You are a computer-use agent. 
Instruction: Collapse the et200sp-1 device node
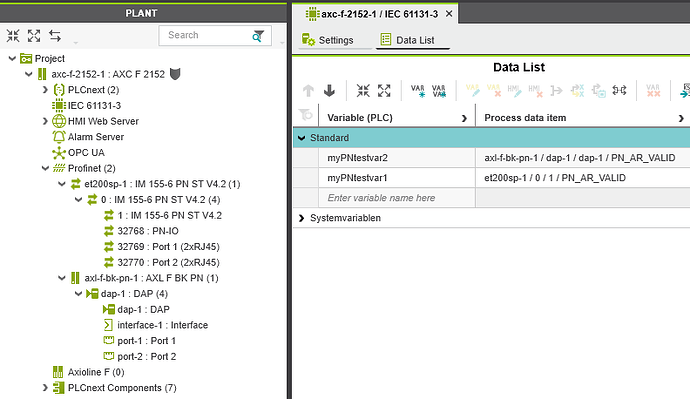tap(62, 184)
